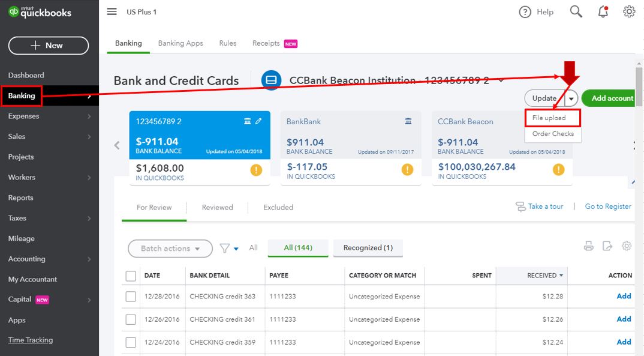Add the 12/26/2016 transaction

624,319
